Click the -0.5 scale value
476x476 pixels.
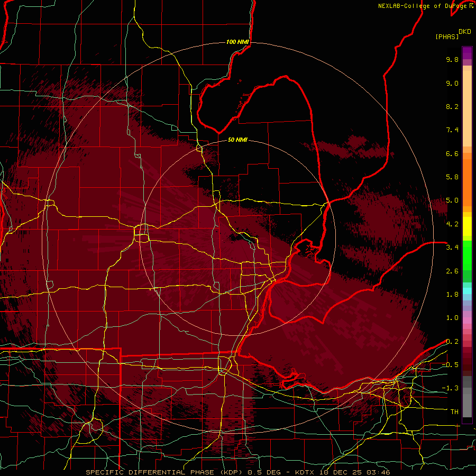(x=450, y=365)
